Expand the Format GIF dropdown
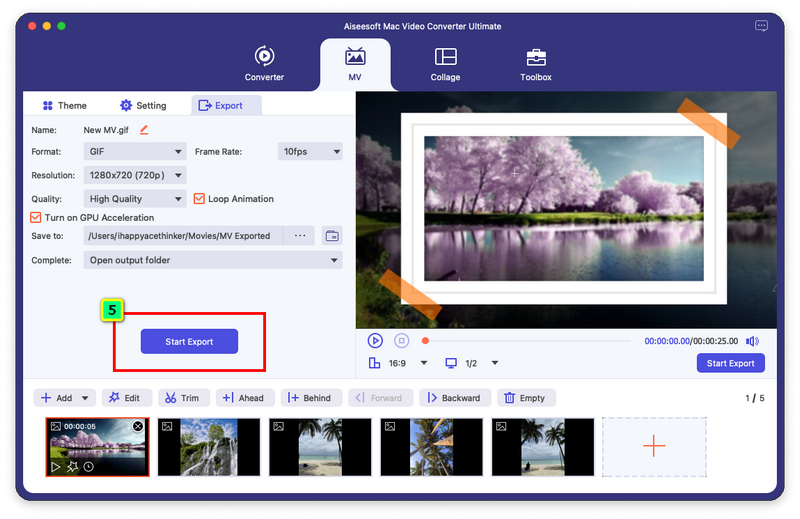The width and height of the screenshot is (800, 519). pos(137,152)
